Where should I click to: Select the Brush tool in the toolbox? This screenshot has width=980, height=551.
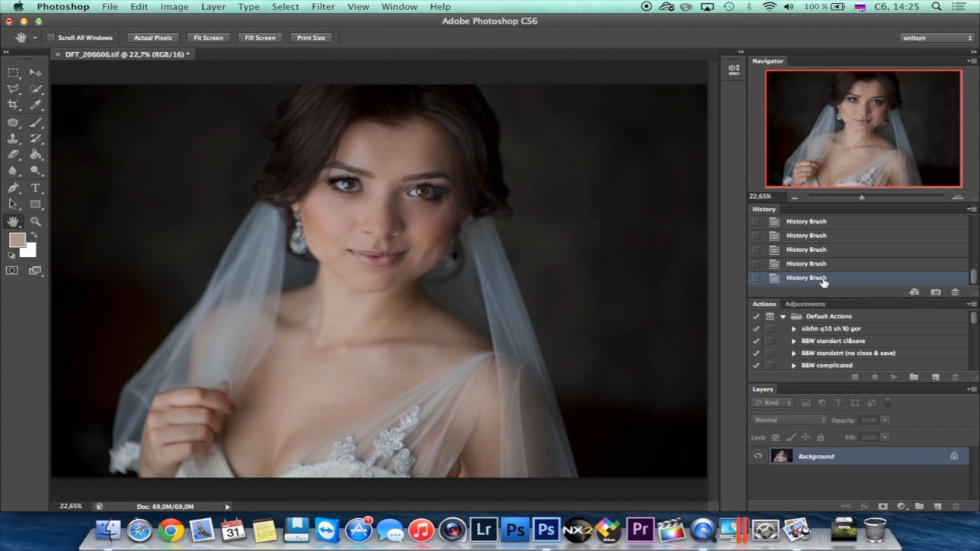35,122
